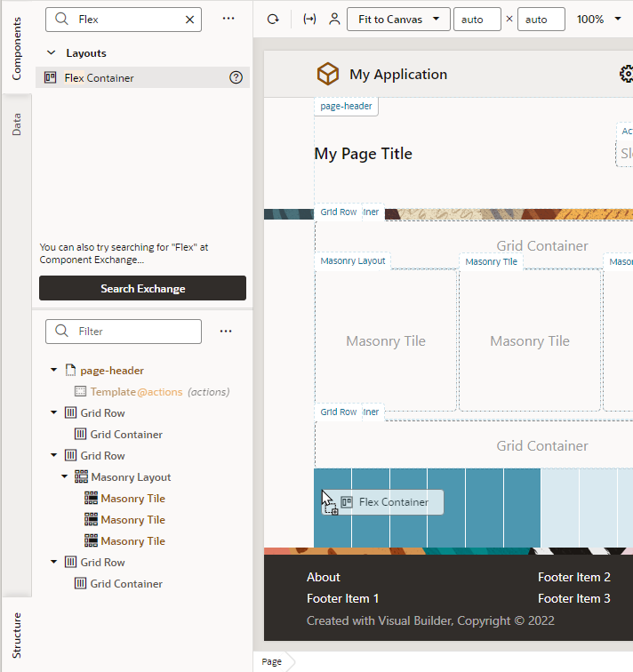Open the Fit to Canvas dropdown

point(398,20)
